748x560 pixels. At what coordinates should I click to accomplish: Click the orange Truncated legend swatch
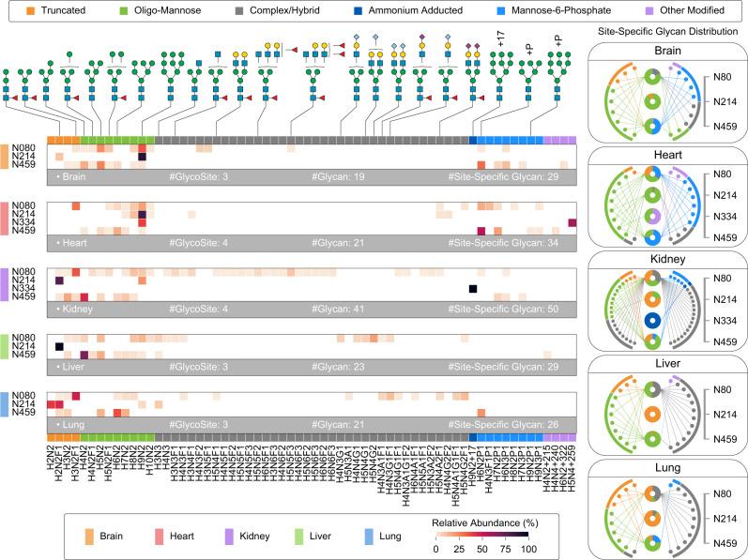(x=30, y=10)
